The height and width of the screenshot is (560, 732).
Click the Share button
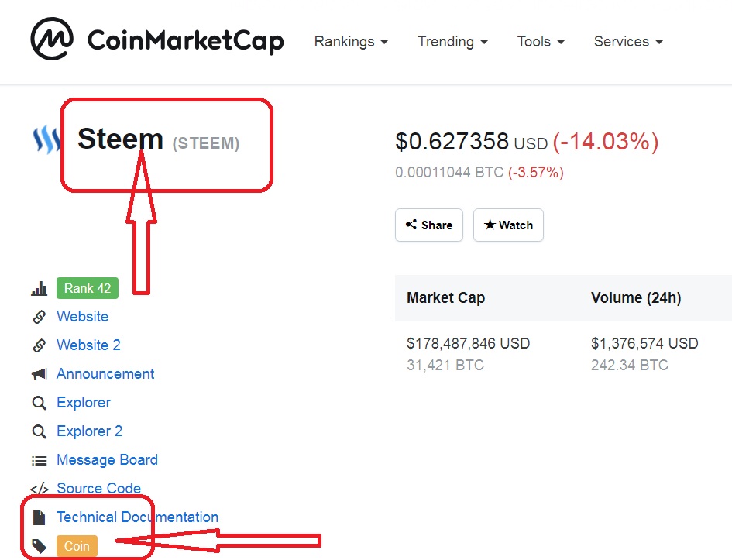coord(429,225)
